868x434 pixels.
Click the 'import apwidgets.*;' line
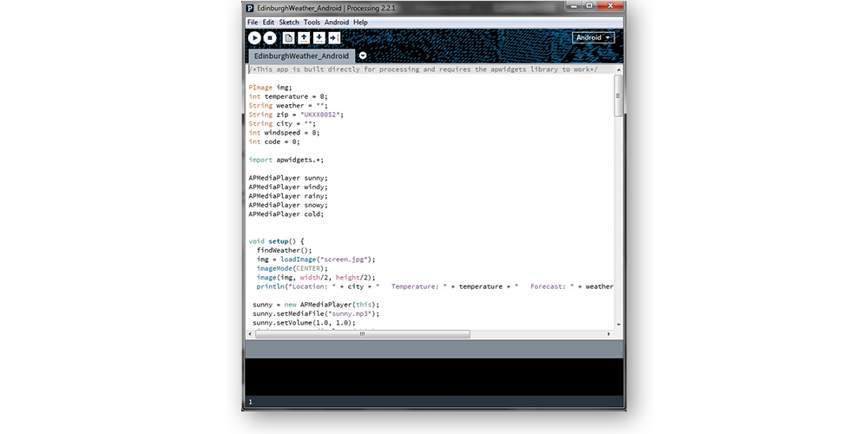pyautogui.click(x=286, y=160)
